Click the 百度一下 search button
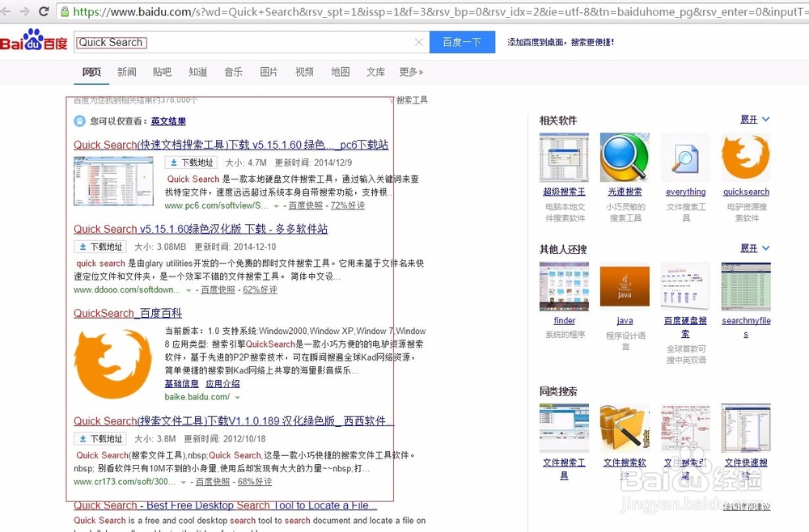Image resolution: width=809 pixels, height=532 pixels. pos(462,42)
